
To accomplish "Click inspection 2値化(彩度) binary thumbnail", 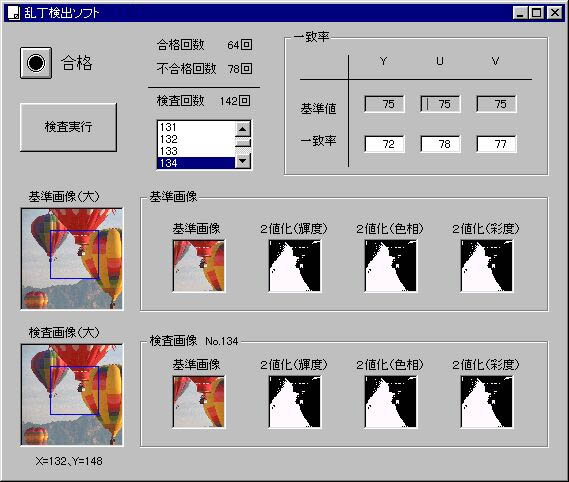I will pos(487,402).
